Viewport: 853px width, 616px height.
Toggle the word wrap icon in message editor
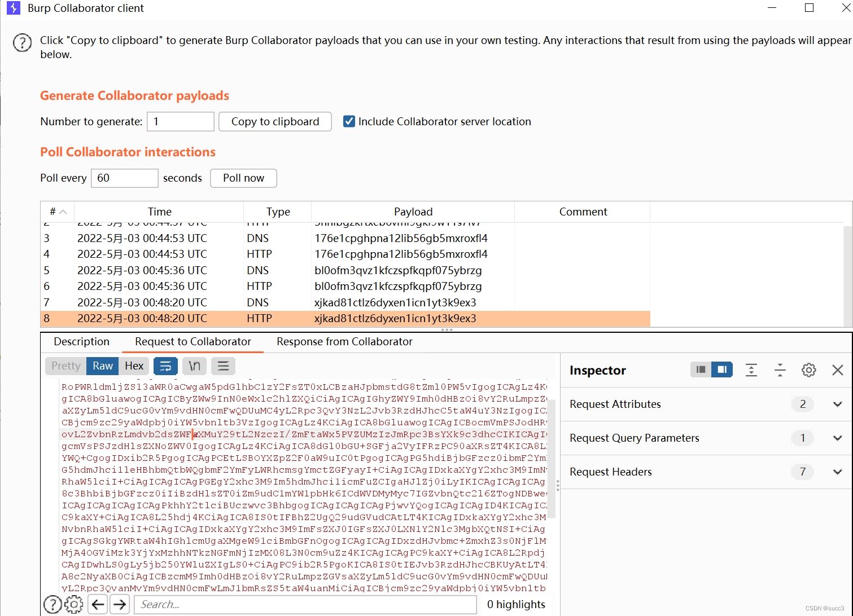coord(165,366)
